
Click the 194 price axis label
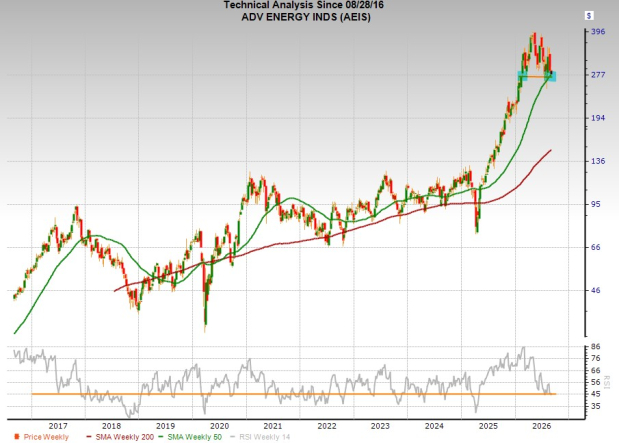coord(598,118)
